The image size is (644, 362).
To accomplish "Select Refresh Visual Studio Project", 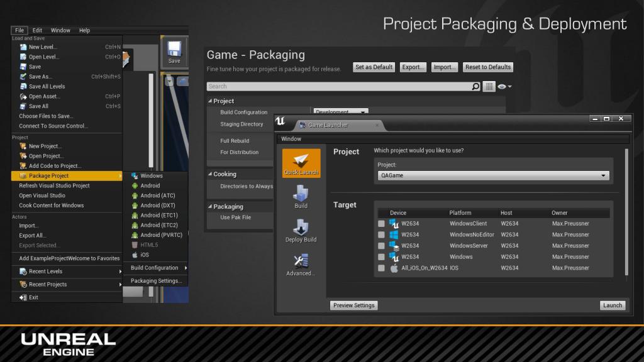I will 54,185.
